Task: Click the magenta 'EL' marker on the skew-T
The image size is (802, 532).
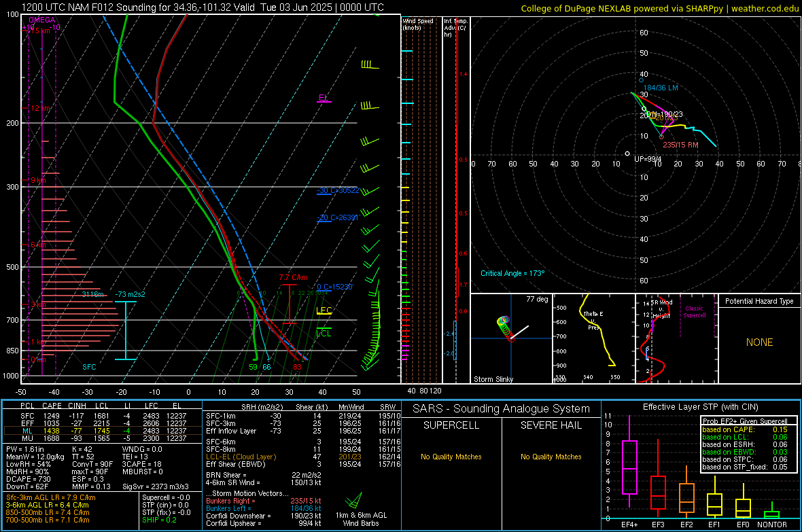Action: coord(324,97)
